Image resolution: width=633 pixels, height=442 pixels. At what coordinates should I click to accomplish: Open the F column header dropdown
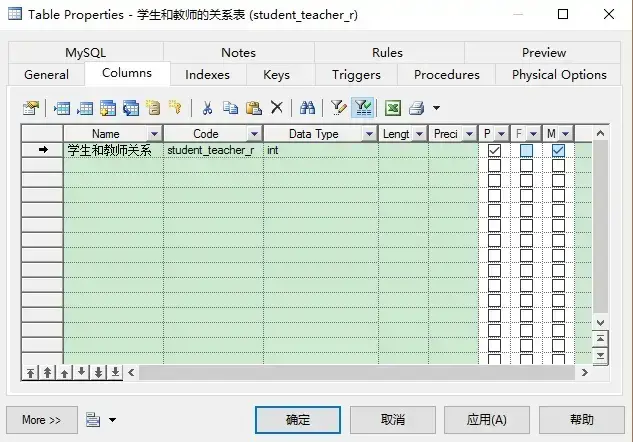533,134
